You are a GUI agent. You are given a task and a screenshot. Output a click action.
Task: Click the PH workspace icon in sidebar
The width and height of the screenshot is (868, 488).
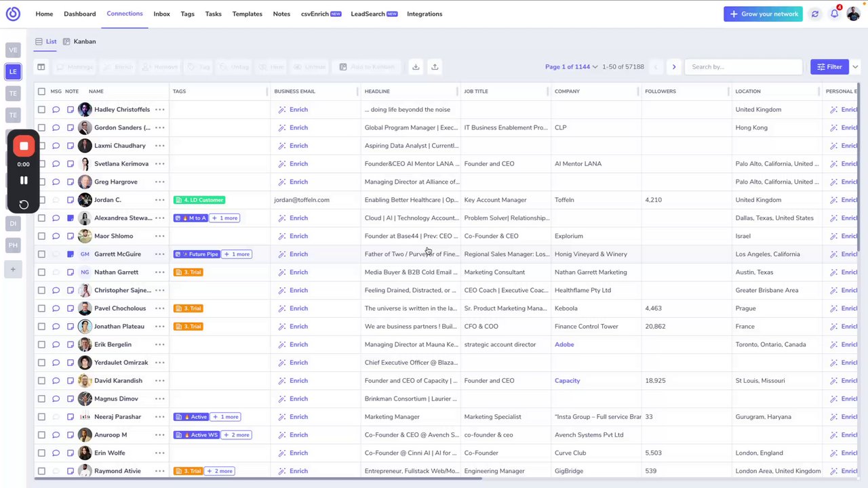(13, 245)
